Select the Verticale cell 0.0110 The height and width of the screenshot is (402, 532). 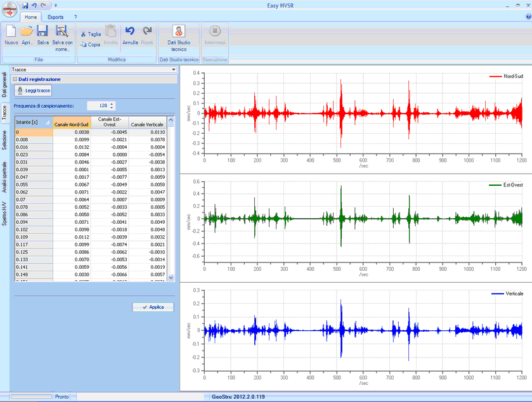[147, 133]
